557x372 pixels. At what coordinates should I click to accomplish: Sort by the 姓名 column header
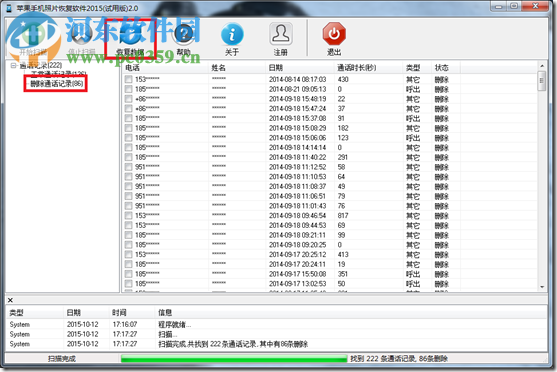pyautogui.click(x=237, y=68)
